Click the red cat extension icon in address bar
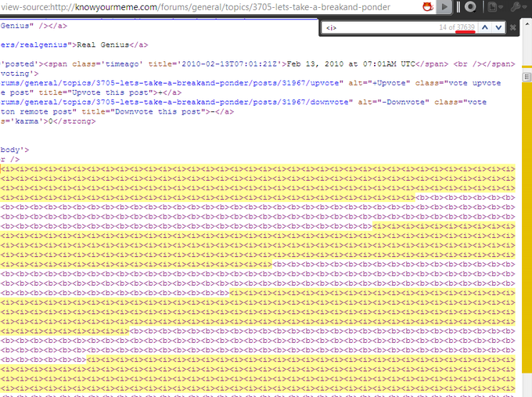Screen dimensions: 532x397 coord(428,6)
